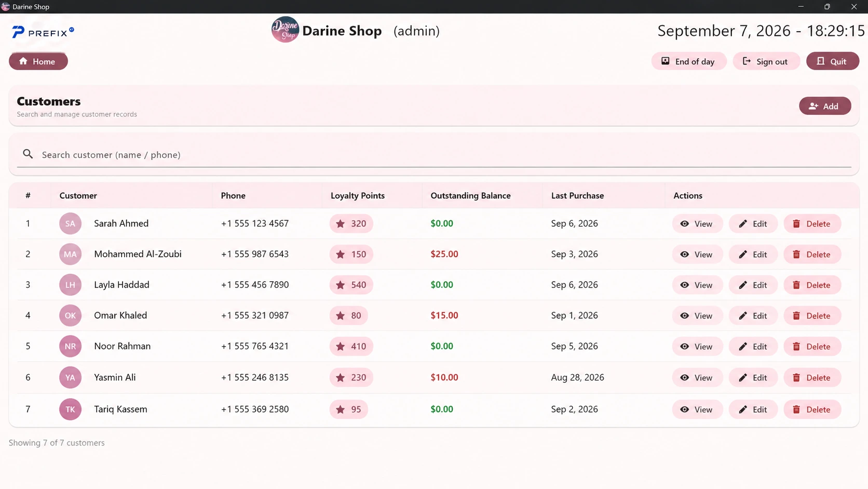Add a new customer

(824, 106)
